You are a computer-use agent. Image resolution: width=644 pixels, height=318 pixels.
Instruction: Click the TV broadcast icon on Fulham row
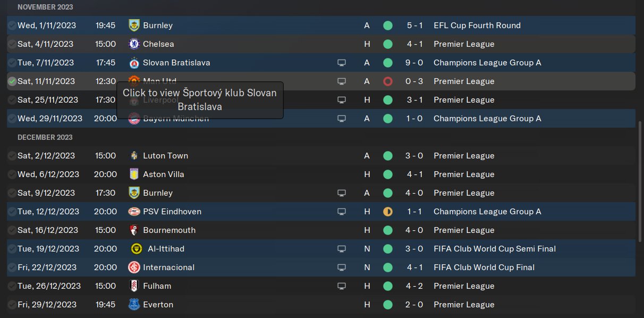pyautogui.click(x=342, y=286)
